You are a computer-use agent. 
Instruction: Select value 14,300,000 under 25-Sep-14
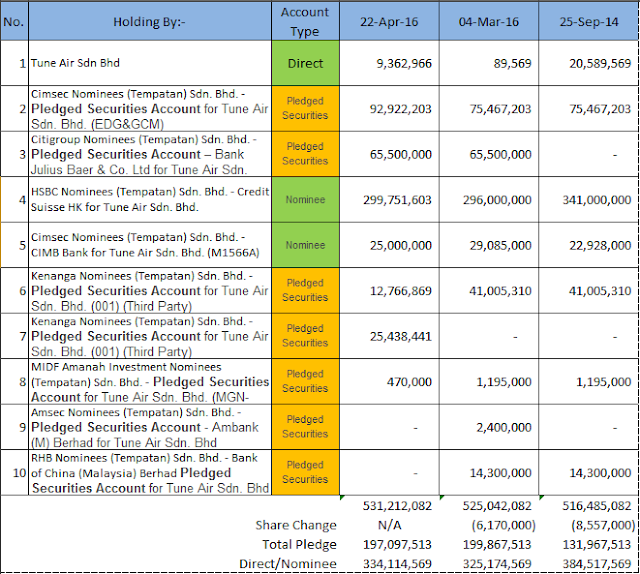pyautogui.click(x=600, y=473)
